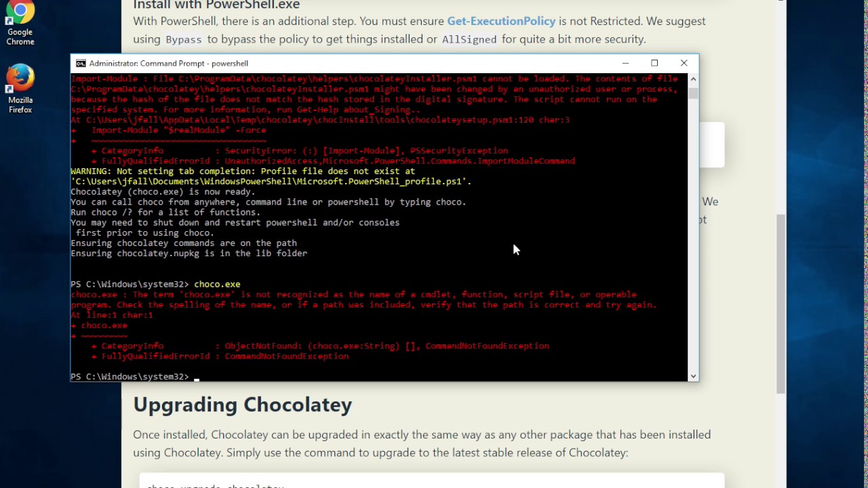Click the 'Upgrading Chocolatey' heading
This screenshot has width=868, height=488.
242,405
